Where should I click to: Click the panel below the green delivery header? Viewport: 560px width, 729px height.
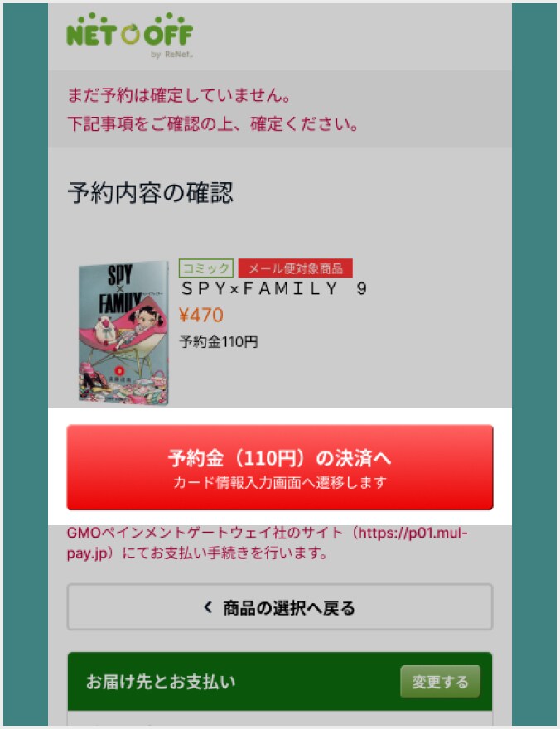(x=280, y=718)
